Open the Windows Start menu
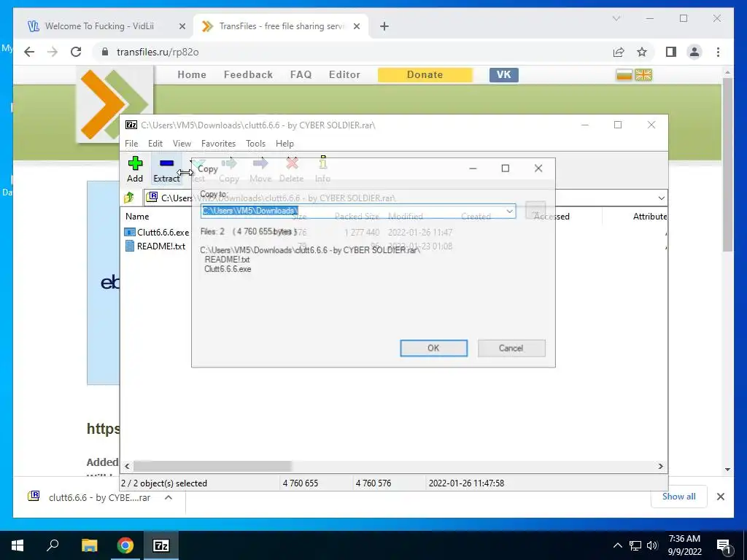 pos(18,545)
